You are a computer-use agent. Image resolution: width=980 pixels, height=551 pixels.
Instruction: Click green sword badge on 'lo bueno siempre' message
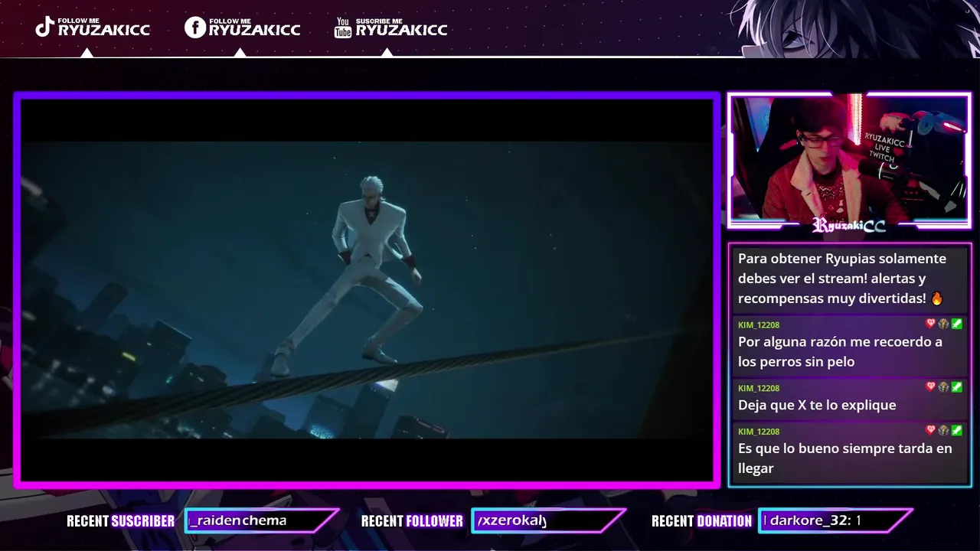point(956,431)
